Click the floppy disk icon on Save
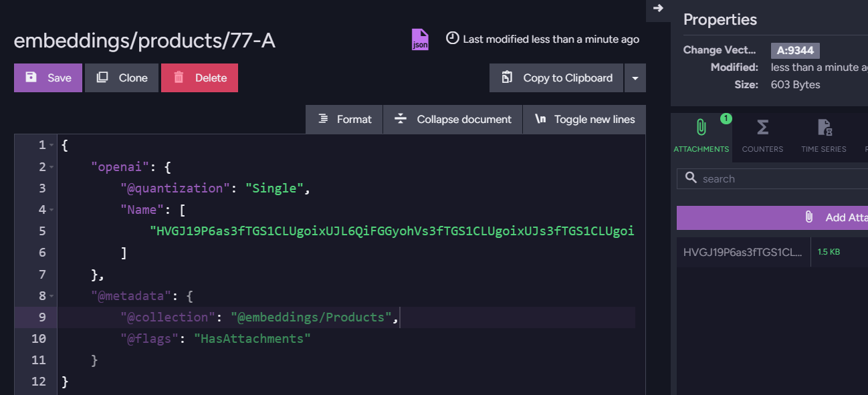 point(31,78)
